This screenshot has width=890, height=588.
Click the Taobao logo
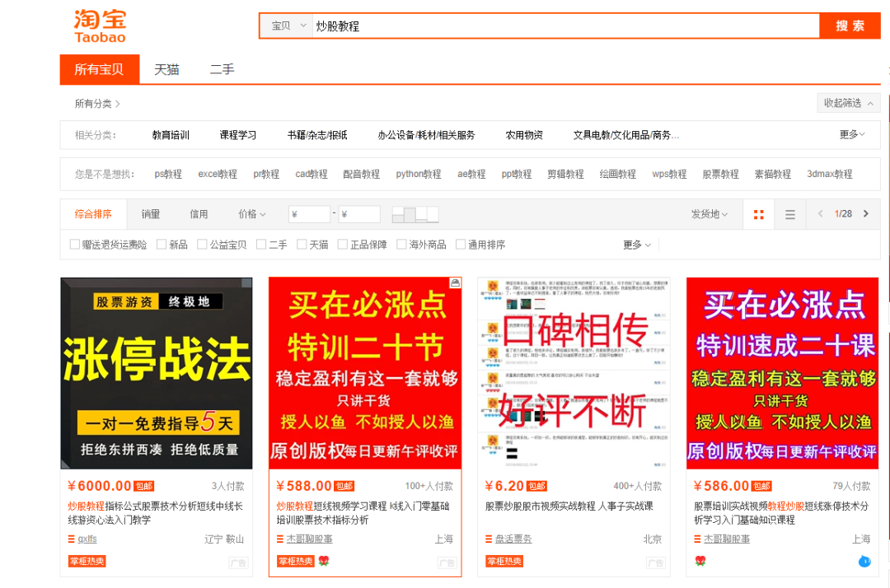coord(100,26)
